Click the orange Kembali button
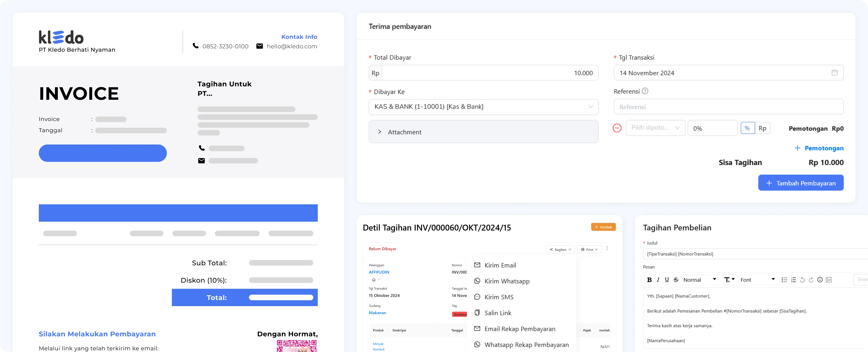Screen dimensions: 868x352 (603, 227)
